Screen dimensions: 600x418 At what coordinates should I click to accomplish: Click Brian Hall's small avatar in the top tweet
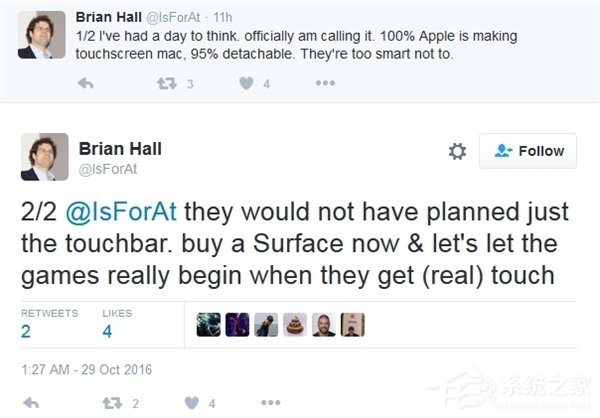[44, 35]
